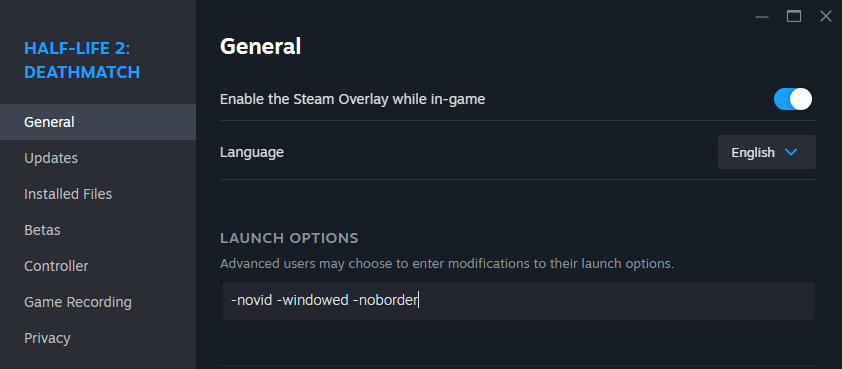Click the General page heading
Image resolution: width=842 pixels, height=369 pixels.
[x=260, y=47]
